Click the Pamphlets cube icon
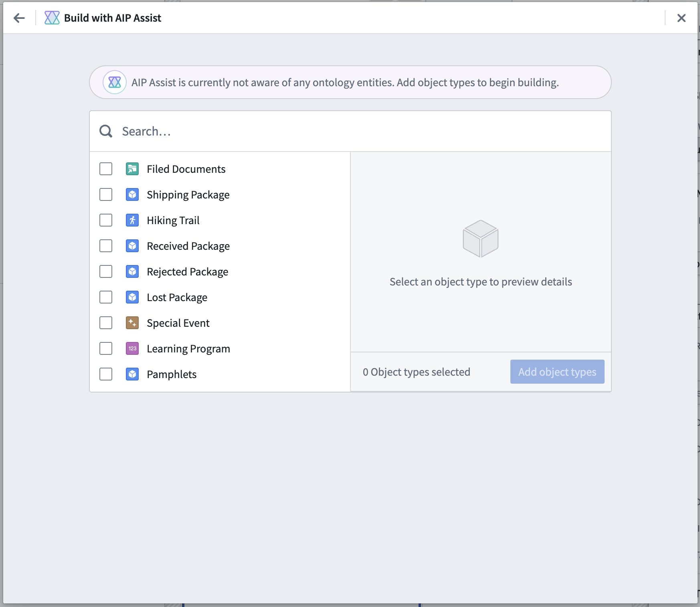The image size is (700, 607). [x=132, y=374]
